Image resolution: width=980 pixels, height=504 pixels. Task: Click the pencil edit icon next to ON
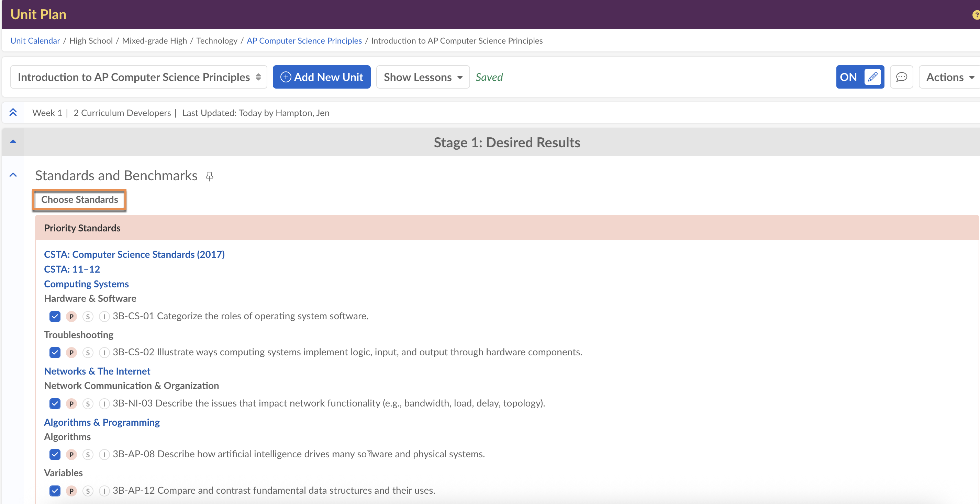click(x=872, y=77)
